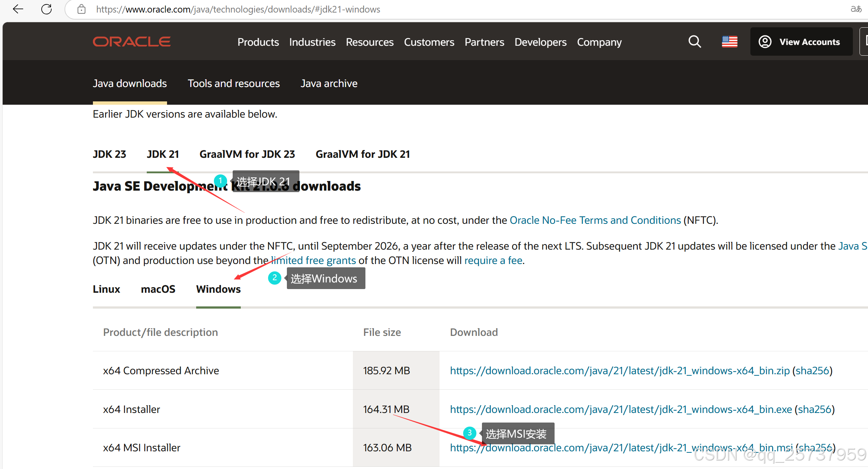Download the jdk-21 windows x64 exe installer
Image resolution: width=868 pixels, height=469 pixels.
[x=621, y=409]
